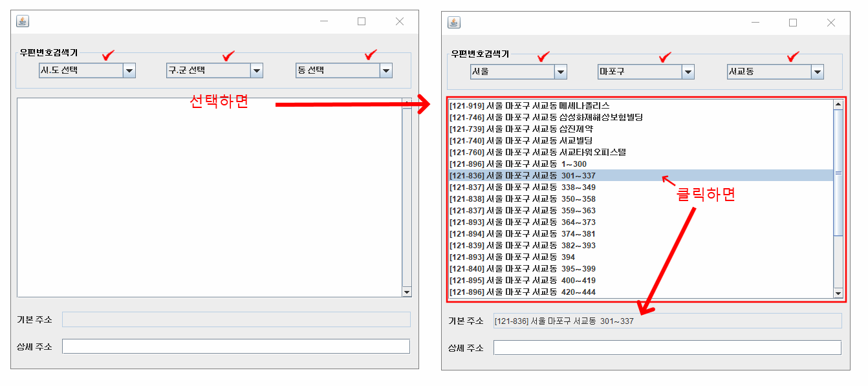Image resolution: width=868 pixels, height=386 pixels.
Task: Click the 기본 주소 field showing [121-836] in the right window
Action: point(667,321)
